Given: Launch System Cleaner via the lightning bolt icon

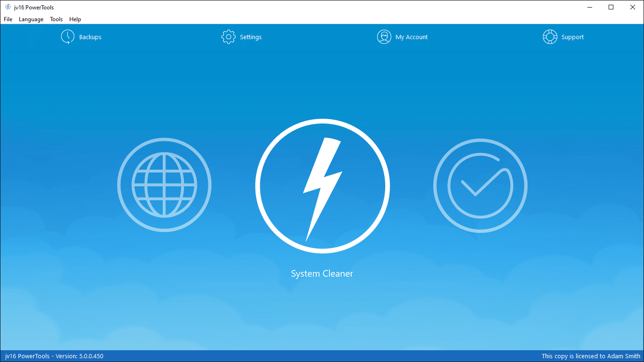Looking at the screenshot, I should (322, 186).
